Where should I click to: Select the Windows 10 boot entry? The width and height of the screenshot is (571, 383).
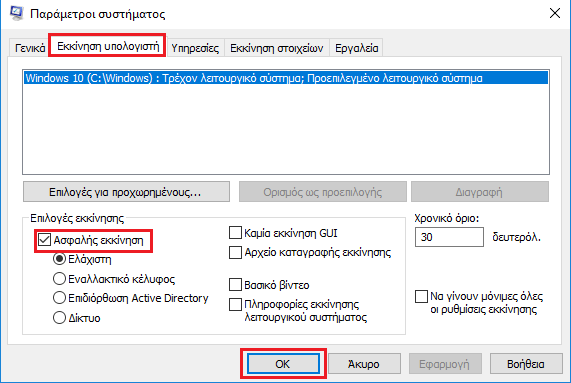click(x=286, y=78)
